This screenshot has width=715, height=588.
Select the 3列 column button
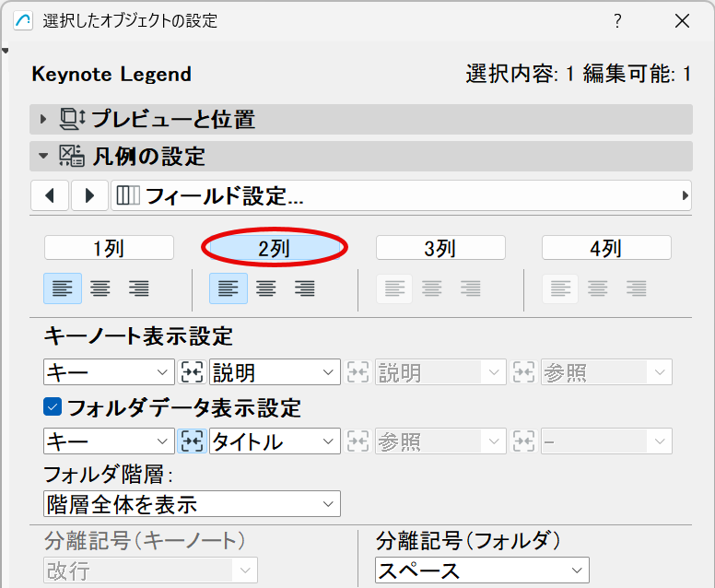coord(440,248)
